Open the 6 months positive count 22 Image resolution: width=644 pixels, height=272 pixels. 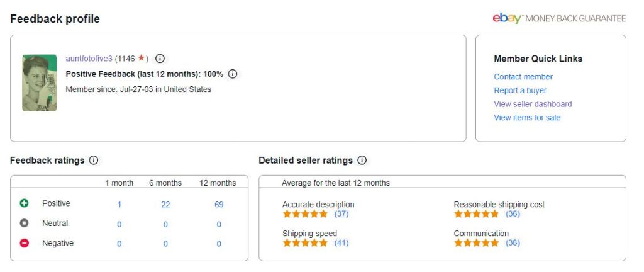point(165,205)
